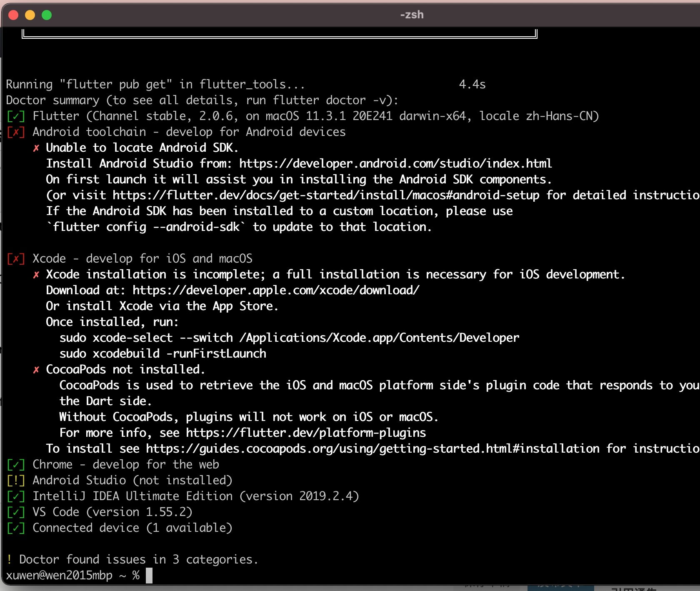Click the red X bracket beside Xcode heading
Screen dimensions: 700x591
click(16, 259)
